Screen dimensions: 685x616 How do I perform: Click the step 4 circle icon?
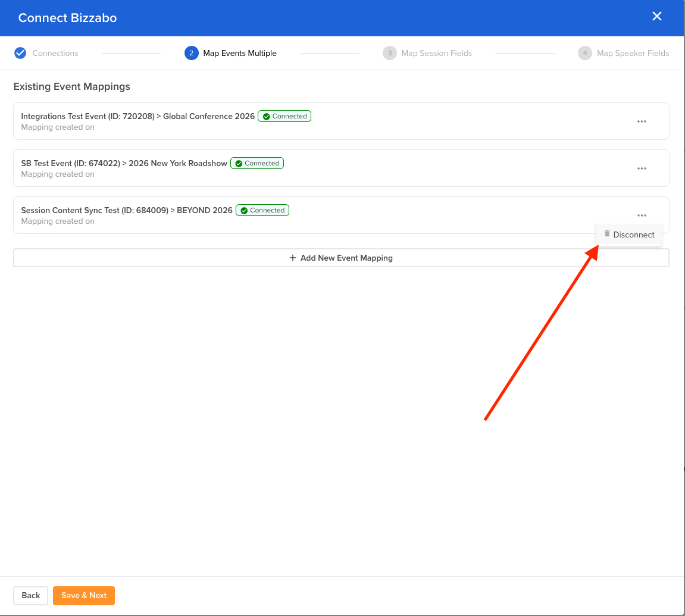584,53
